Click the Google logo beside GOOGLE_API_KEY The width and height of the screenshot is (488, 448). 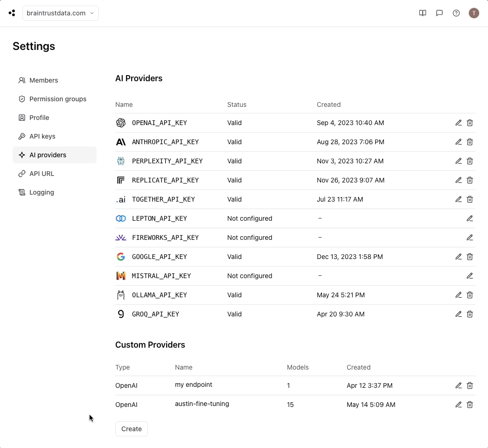click(x=120, y=257)
